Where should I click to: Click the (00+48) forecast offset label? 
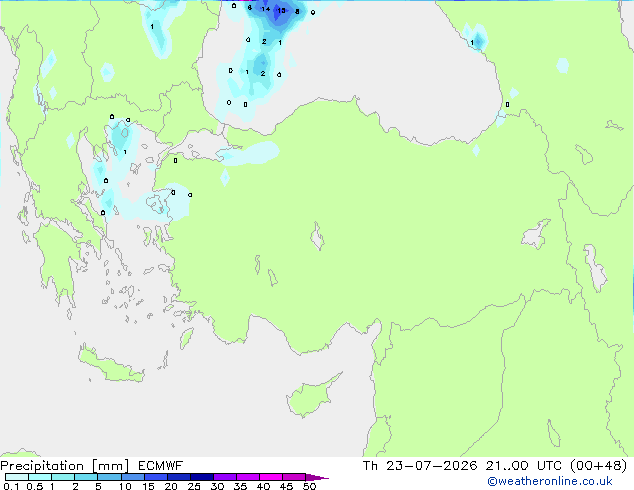(x=598, y=466)
